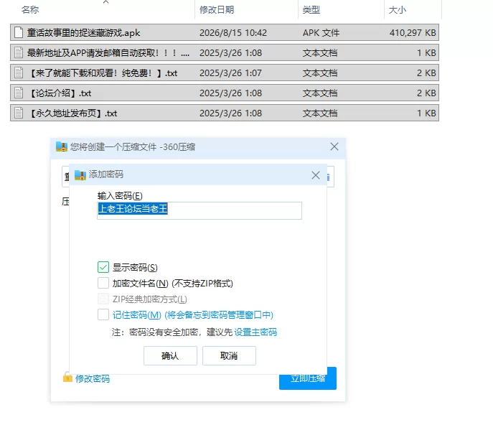Click the 360压缩 icon in 添加密码 title bar
Screen dimensions: 493x448
pos(80,174)
